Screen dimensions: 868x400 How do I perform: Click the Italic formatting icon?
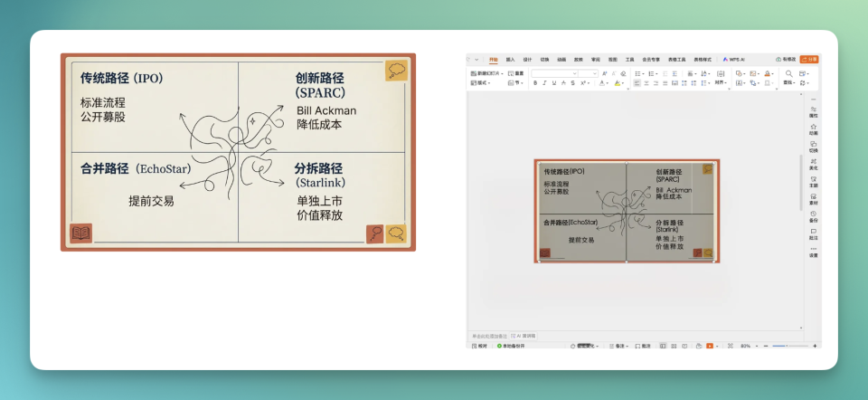point(544,82)
